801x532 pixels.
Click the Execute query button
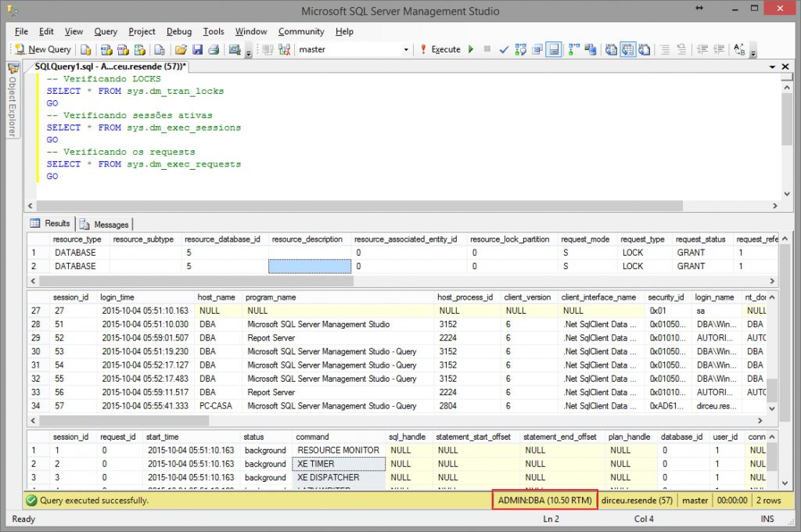coord(440,49)
